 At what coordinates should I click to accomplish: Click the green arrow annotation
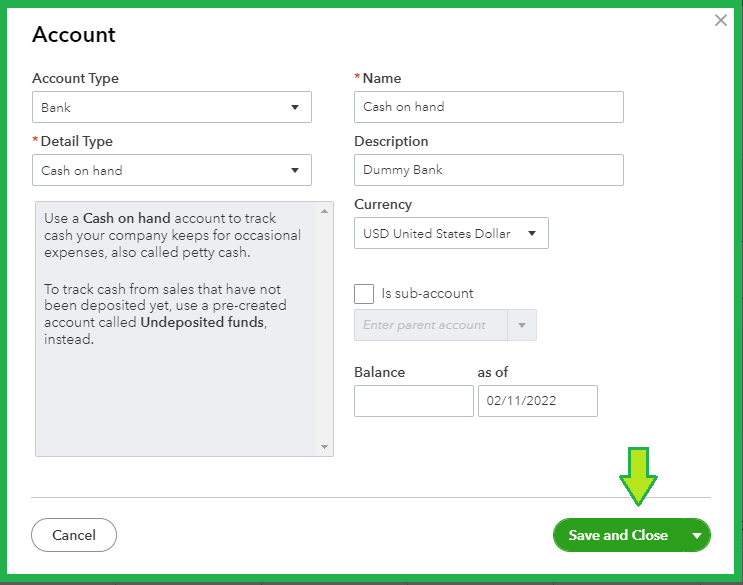(638, 475)
